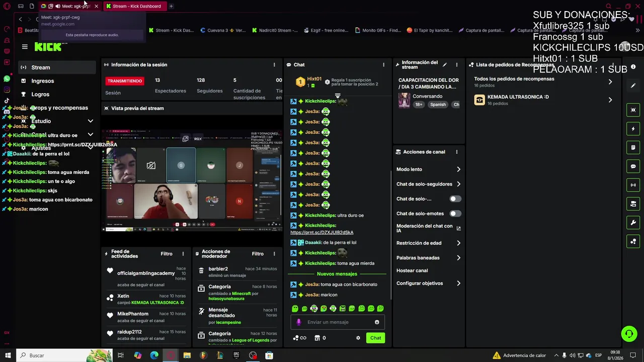Open File Explorer from the taskbar
Image resolution: width=644 pixels, height=362 pixels.
[187, 355]
